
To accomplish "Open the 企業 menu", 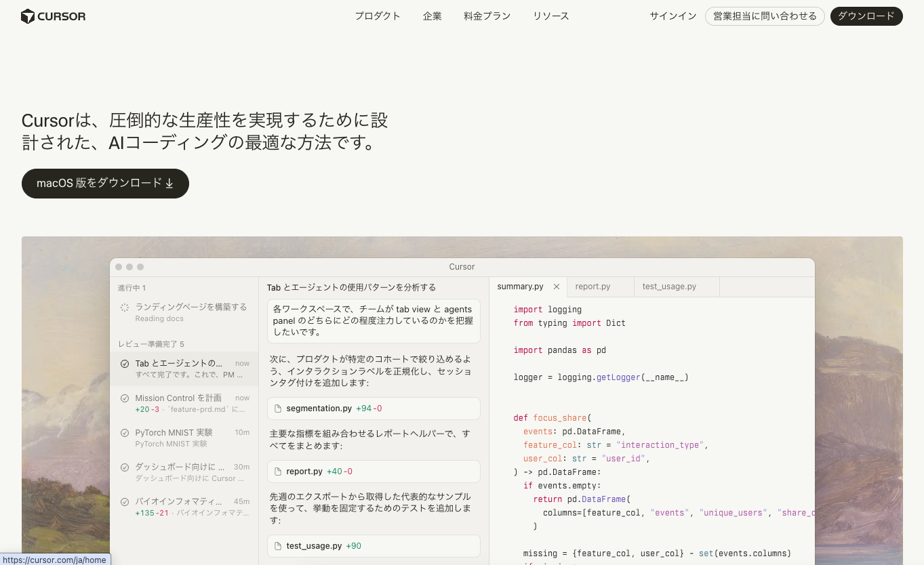I will point(432,16).
